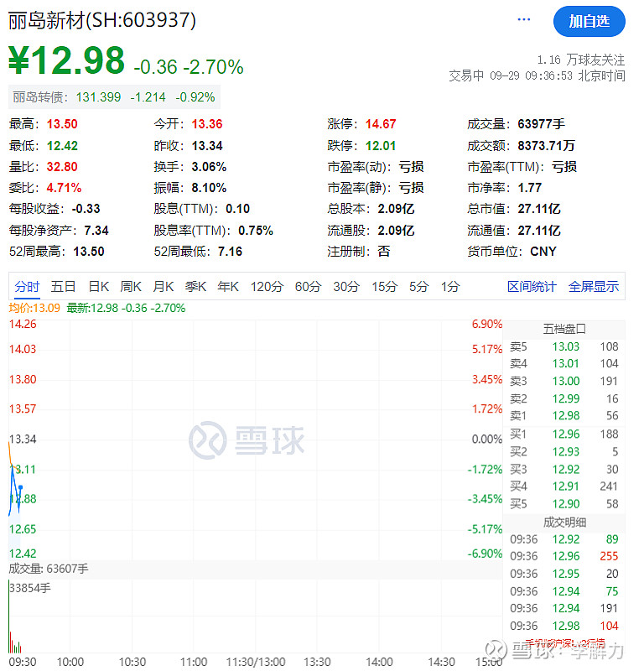Click 全屏显示 to view fullscreen
644x671 pixels.
pos(594,287)
